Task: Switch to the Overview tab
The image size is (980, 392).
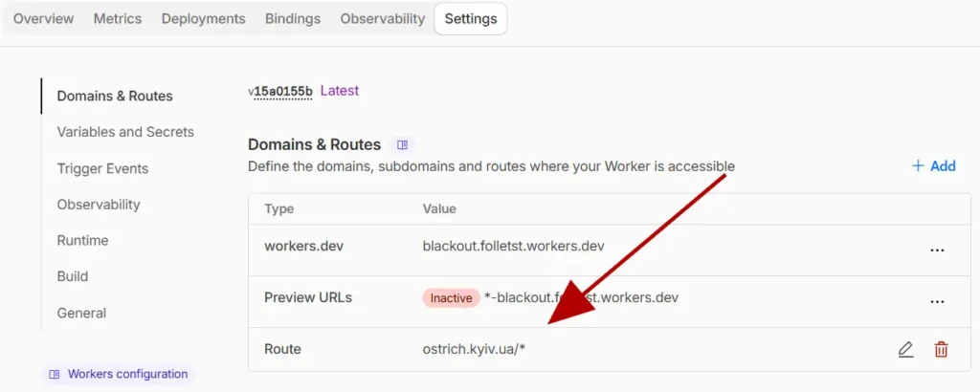Action: [x=43, y=19]
